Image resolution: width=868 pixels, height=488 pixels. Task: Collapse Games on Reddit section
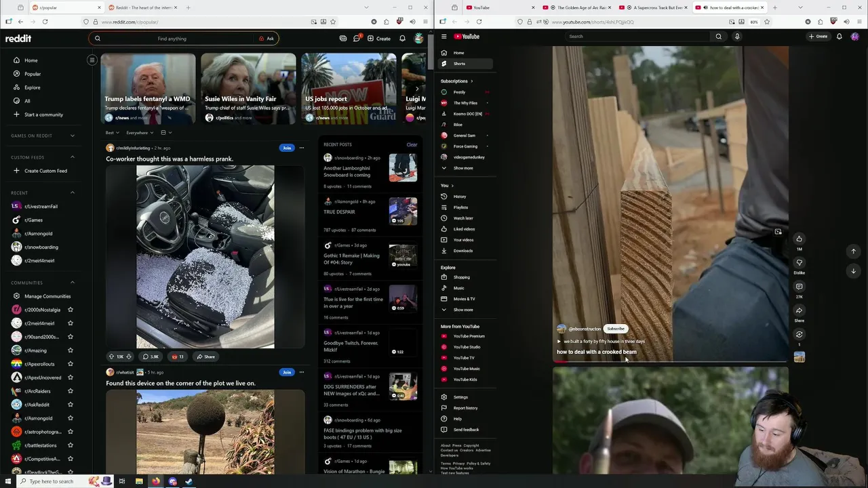pyautogui.click(x=73, y=136)
